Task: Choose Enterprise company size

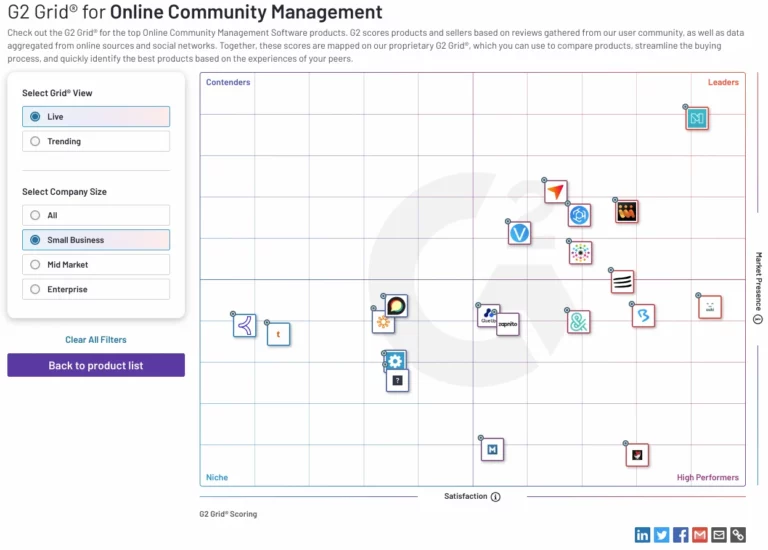Action: point(96,289)
